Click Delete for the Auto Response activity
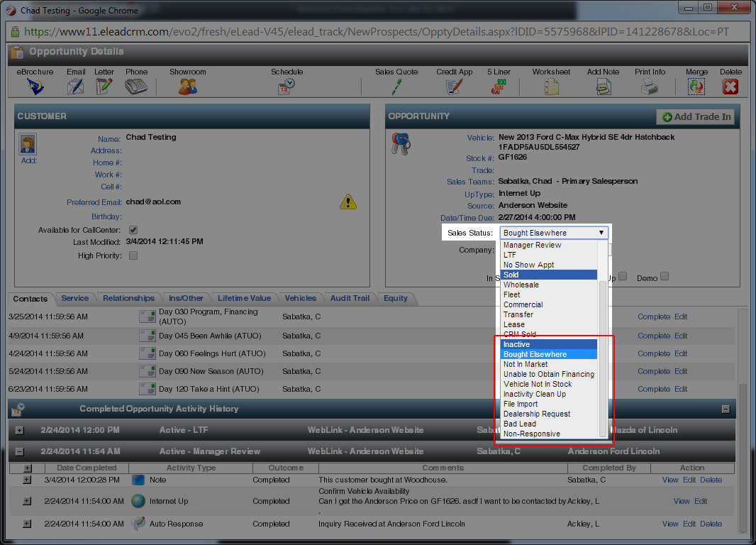Viewport: 756px width, 545px height. [711, 524]
